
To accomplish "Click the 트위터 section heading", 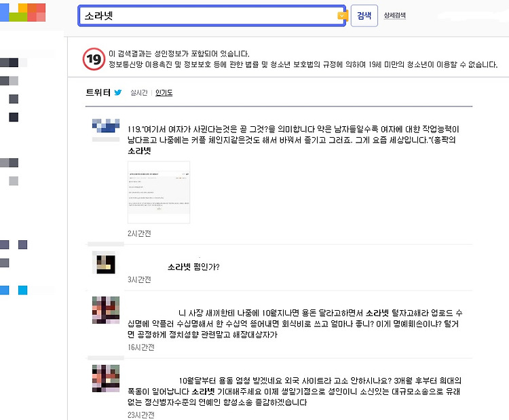I will 98,92.
